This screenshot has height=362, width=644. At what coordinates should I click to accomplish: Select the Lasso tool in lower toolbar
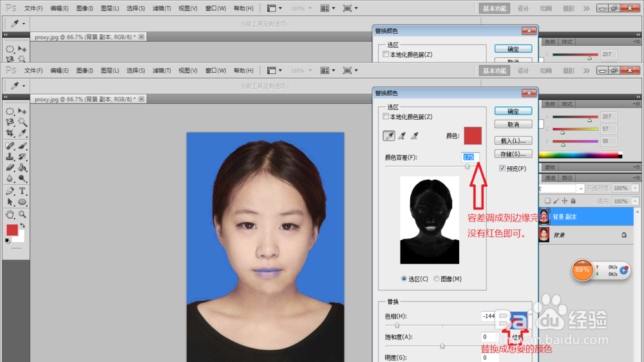click(10, 122)
